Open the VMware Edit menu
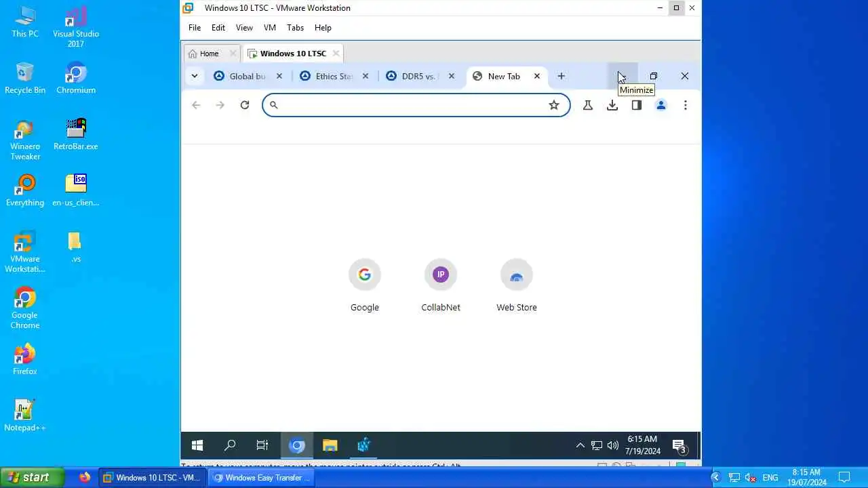Screen dimensions: 868x488 (x=218, y=28)
